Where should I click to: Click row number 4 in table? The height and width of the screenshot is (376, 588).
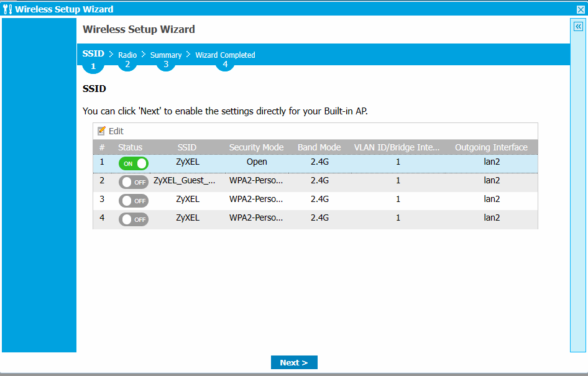tap(102, 218)
